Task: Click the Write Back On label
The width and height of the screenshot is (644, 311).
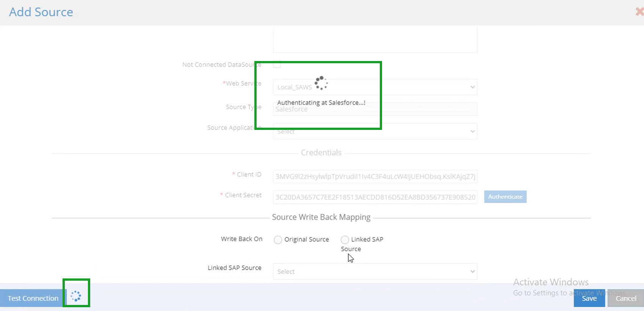Action: 242,239
